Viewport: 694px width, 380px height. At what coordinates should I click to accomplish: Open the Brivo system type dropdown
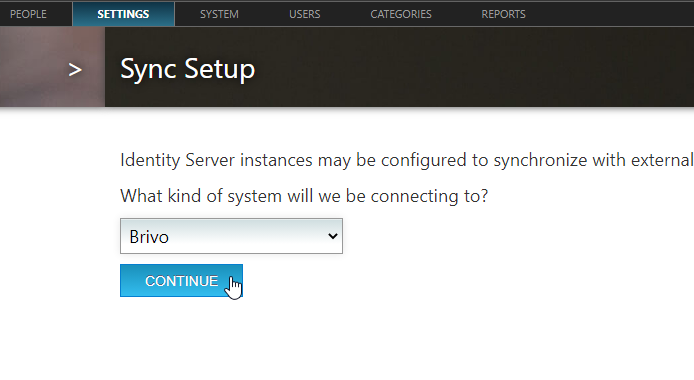[x=231, y=236]
